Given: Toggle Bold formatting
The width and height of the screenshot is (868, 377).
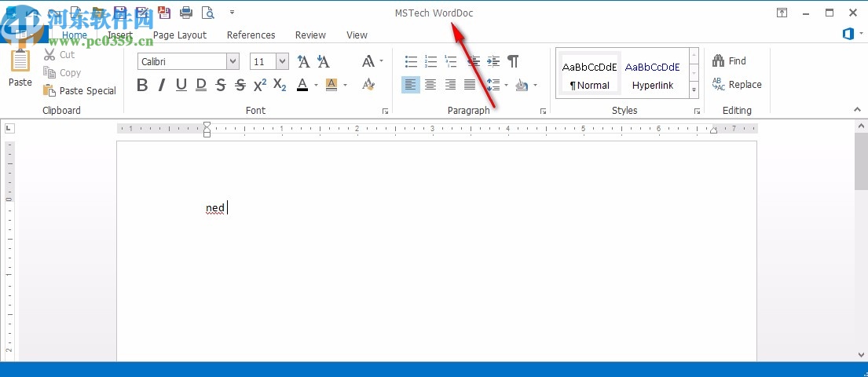Looking at the screenshot, I should point(142,85).
